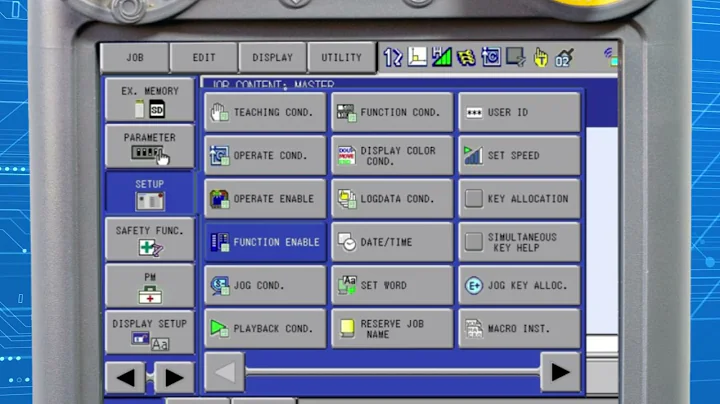Viewport: 720px width, 404px height.
Task: Open JOG COND. settings
Action: 265,285
